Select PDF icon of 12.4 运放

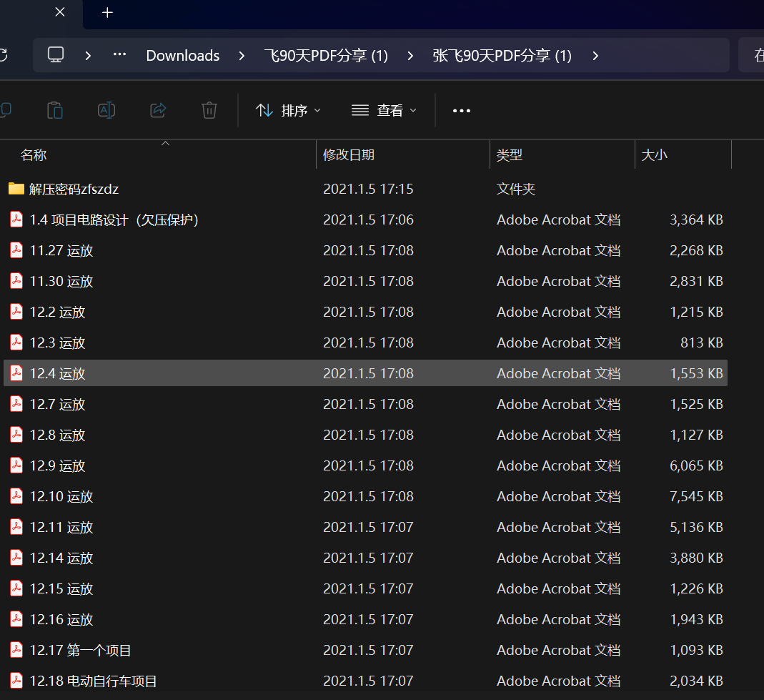tap(16, 373)
